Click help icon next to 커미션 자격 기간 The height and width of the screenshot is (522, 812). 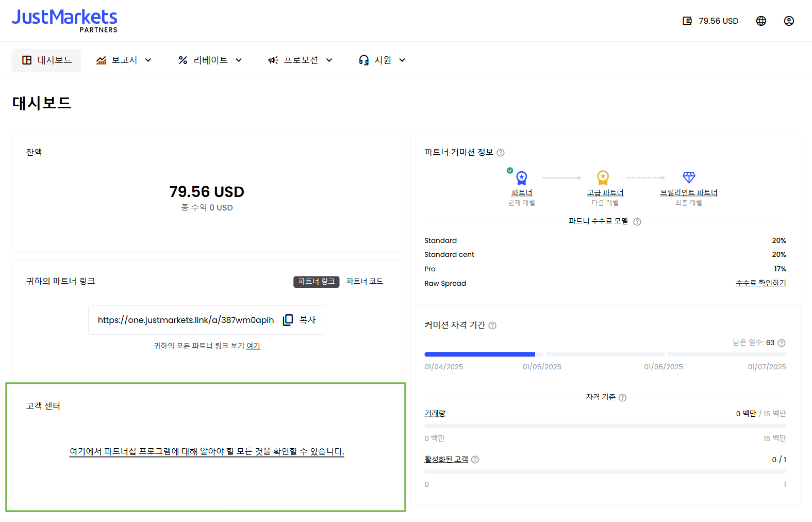click(x=492, y=325)
